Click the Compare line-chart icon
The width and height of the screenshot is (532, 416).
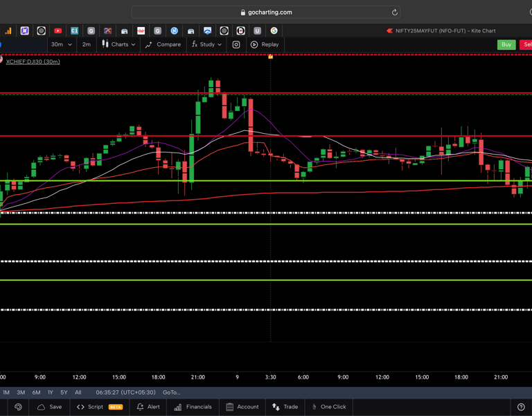pos(149,44)
